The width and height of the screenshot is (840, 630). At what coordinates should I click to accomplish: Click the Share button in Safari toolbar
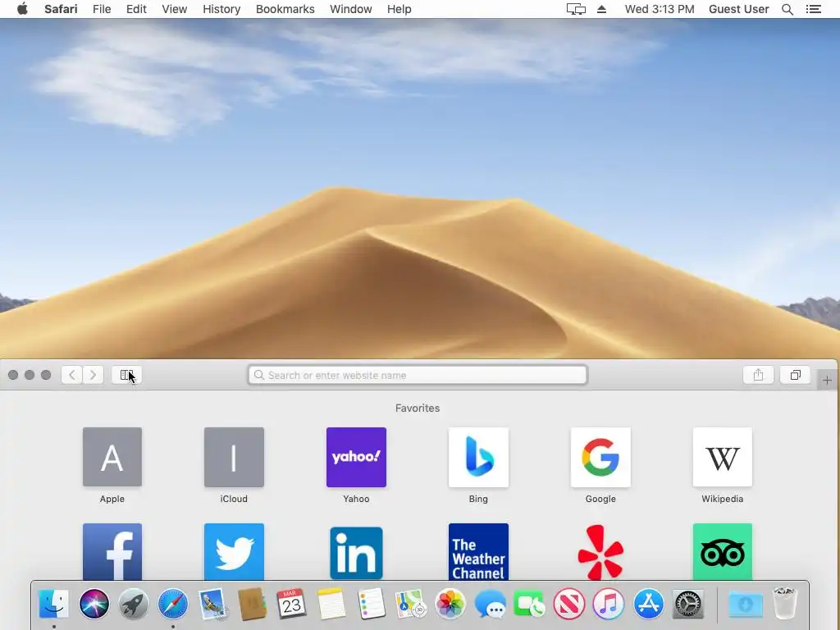758,375
